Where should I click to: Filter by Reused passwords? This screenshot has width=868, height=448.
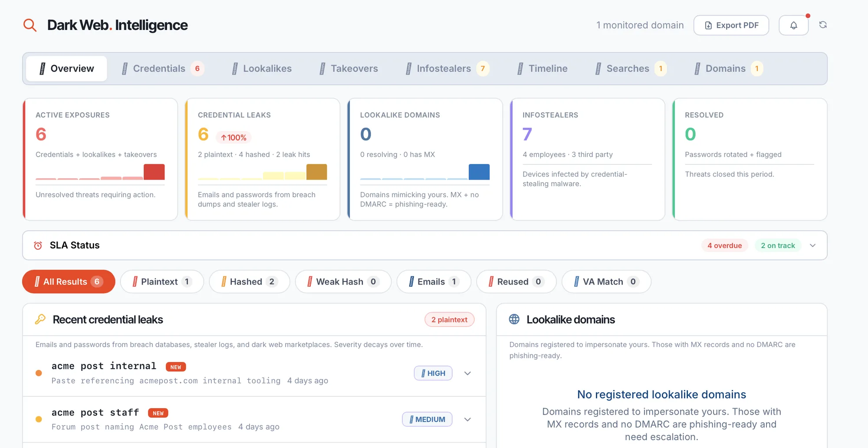pos(516,281)
